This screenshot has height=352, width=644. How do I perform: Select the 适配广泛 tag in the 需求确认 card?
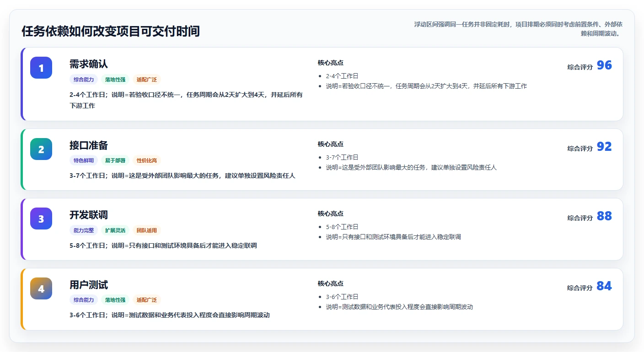coord(147,80)
